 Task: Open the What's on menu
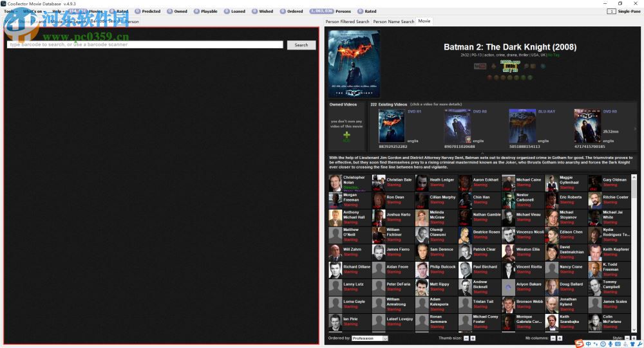tap(33, 12)
